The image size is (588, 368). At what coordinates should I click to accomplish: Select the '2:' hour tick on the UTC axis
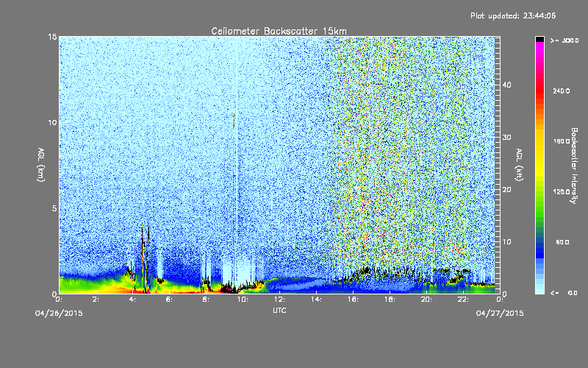pyautogui.click(x=96, y=300)
